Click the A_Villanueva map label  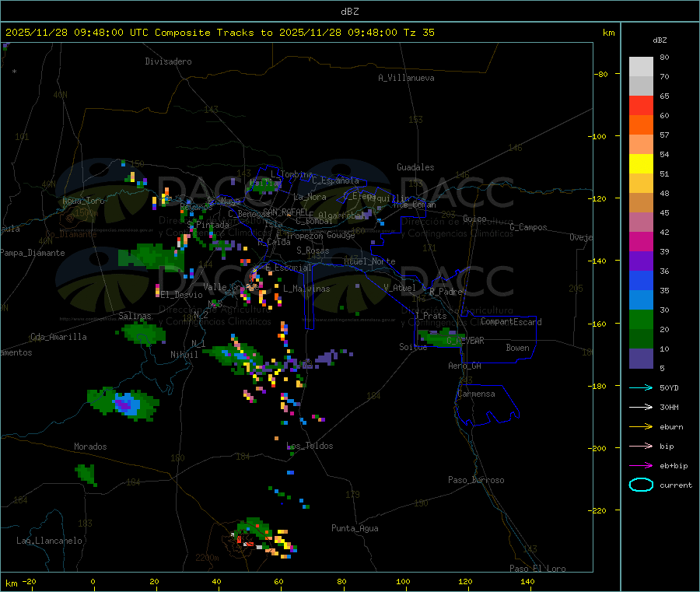[x=406, y=78]
